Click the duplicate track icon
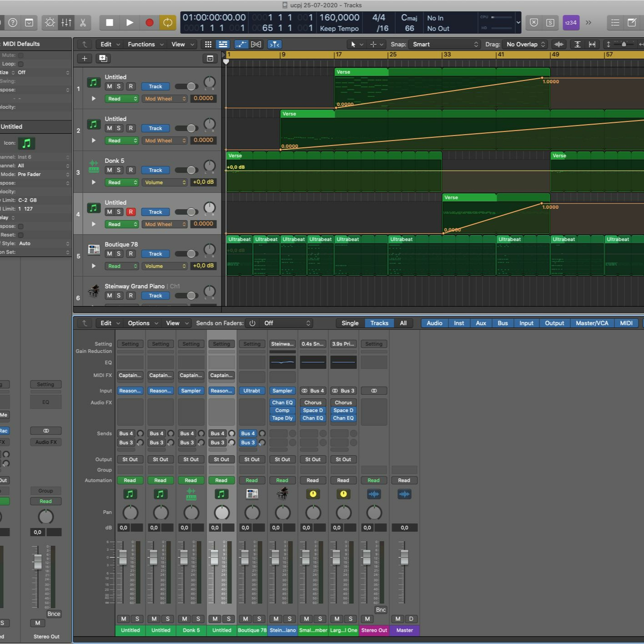The height and width of the screenshot is (644, 644). [103, 59]
